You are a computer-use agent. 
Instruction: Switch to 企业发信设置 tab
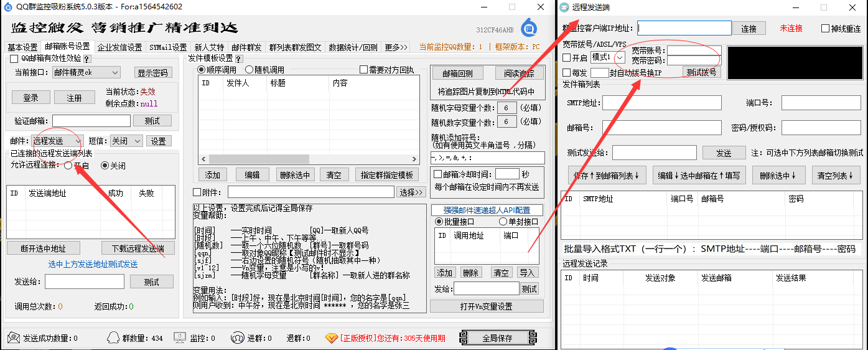click(119, 47)
